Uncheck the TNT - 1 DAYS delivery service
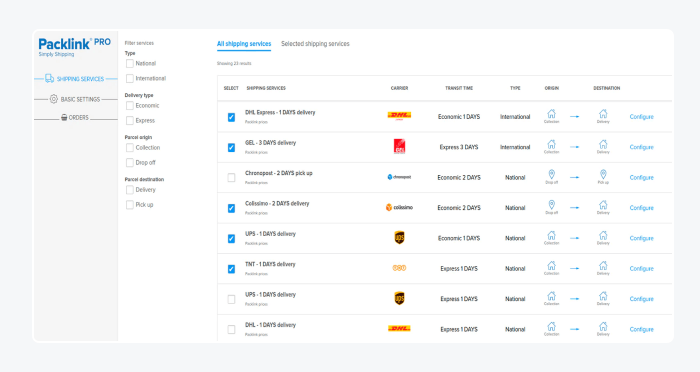The width and height of the screenshot is (700, 372). coord(231,269)
